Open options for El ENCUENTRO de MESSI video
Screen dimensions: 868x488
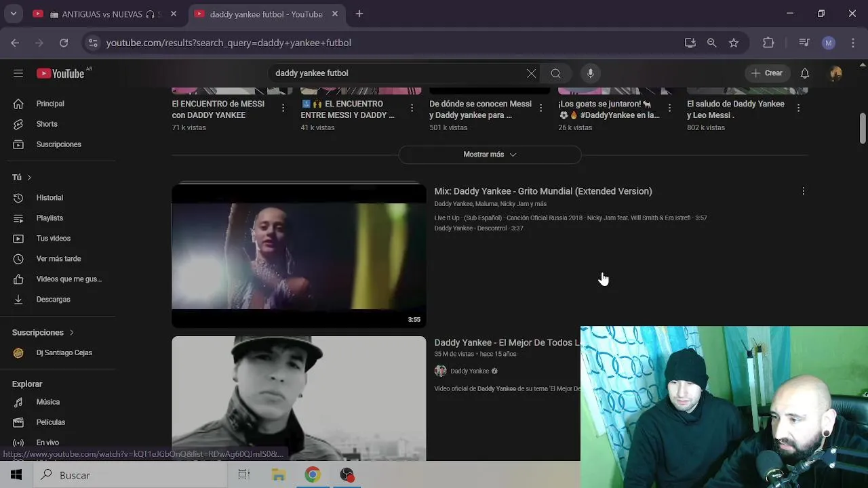tap(283, 108)
